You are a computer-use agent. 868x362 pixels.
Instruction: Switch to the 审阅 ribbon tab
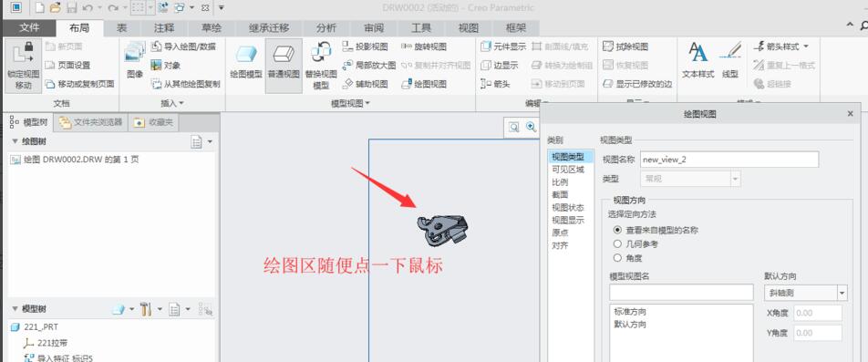coord(374,28)
